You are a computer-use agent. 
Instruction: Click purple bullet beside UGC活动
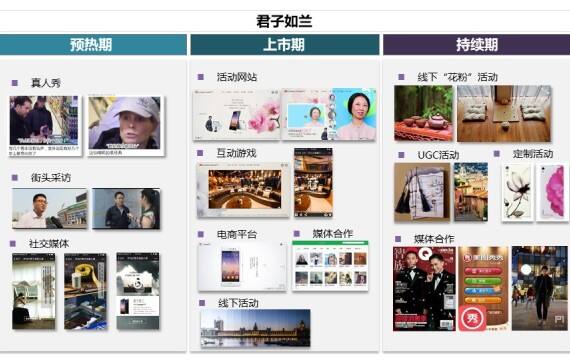click(401, 155)
